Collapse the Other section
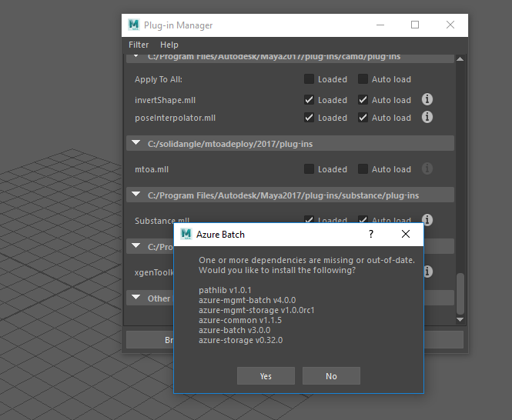 136,297
